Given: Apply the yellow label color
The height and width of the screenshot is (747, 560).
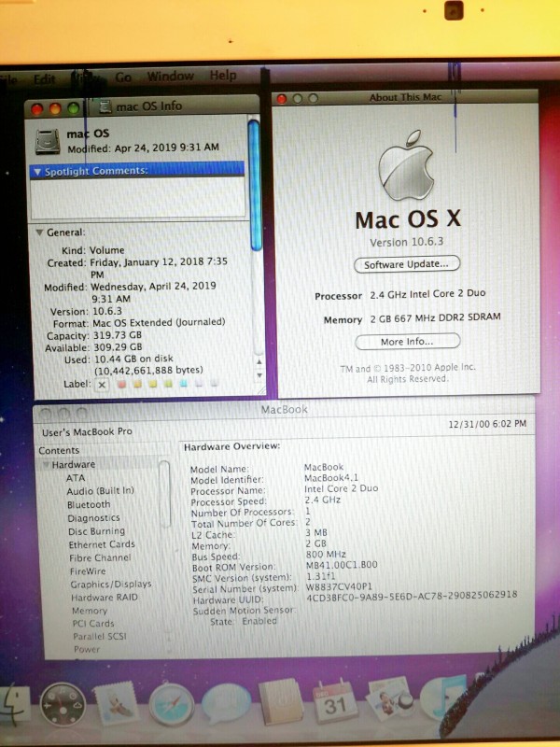Looking at the screenshot, I should (152, 384).
